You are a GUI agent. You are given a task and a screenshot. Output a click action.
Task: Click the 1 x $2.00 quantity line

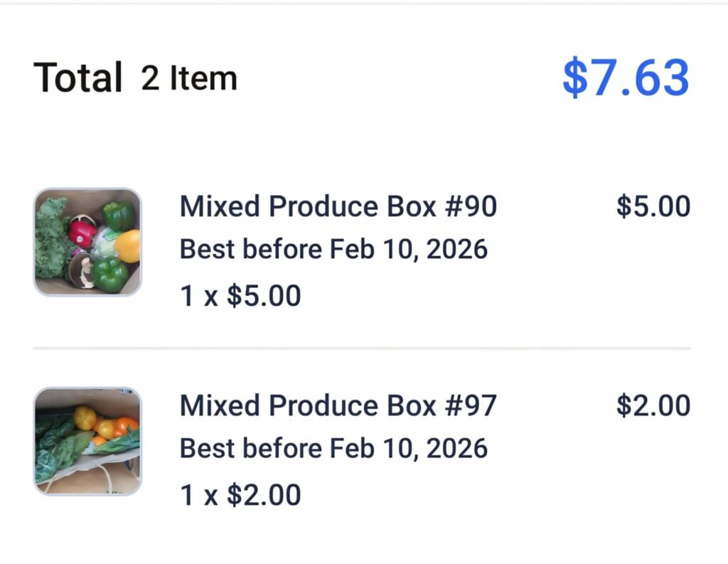point(241,494)
